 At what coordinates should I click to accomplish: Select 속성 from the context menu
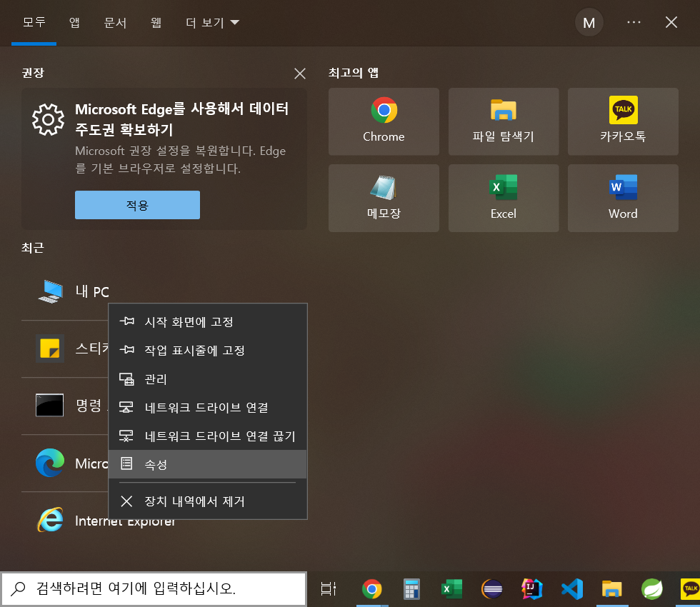coord(208,464)
